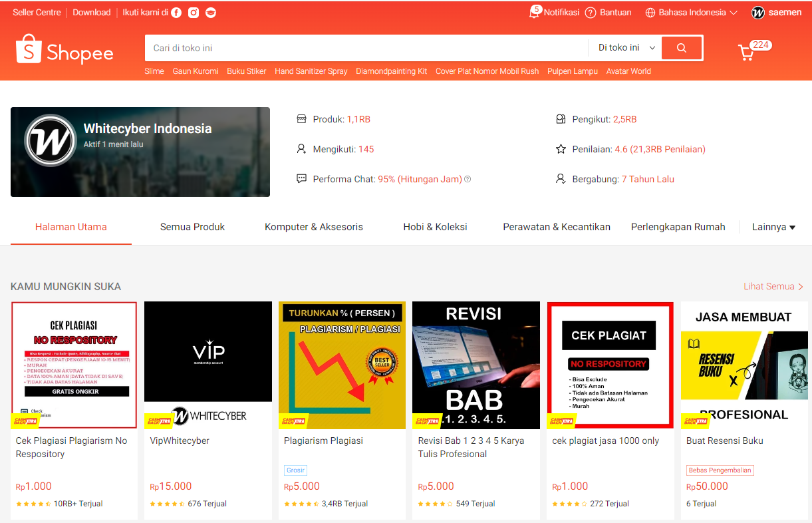Screen dimensions: 812x523
Task: Select the Komputer & Aksesoris tab
Action: click(314, 227)
